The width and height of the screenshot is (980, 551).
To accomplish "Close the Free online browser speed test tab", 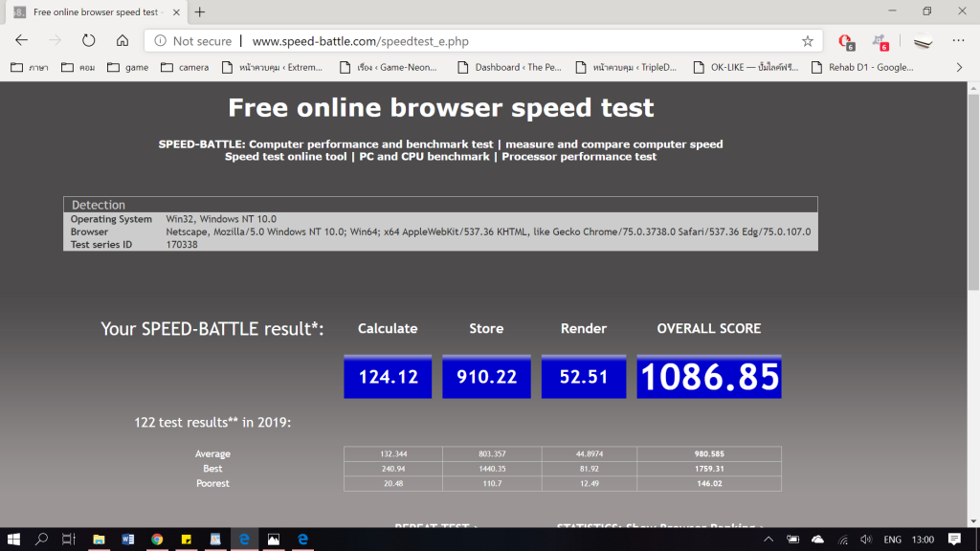I will click(x=176, y=11).
